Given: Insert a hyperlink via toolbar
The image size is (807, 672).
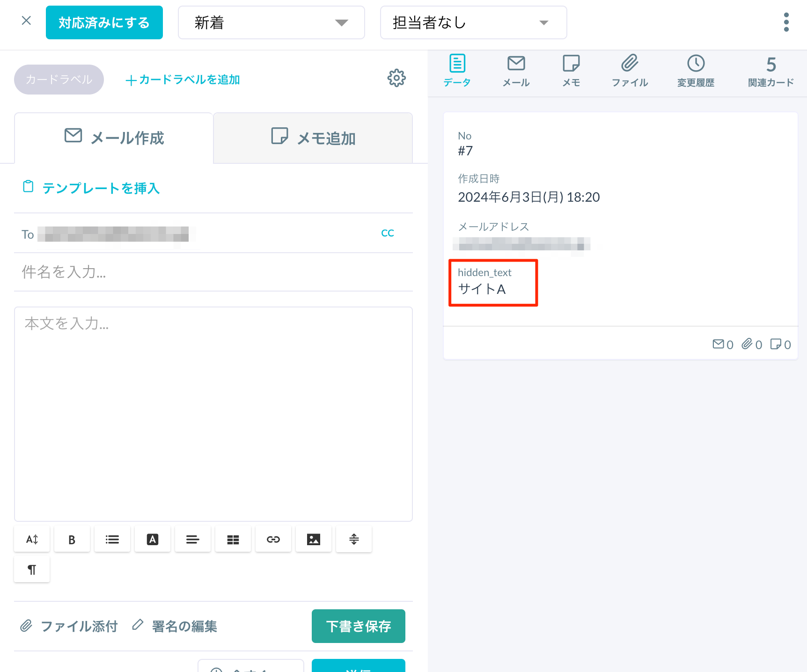Looking at the screenshot, I should [273, 540].
